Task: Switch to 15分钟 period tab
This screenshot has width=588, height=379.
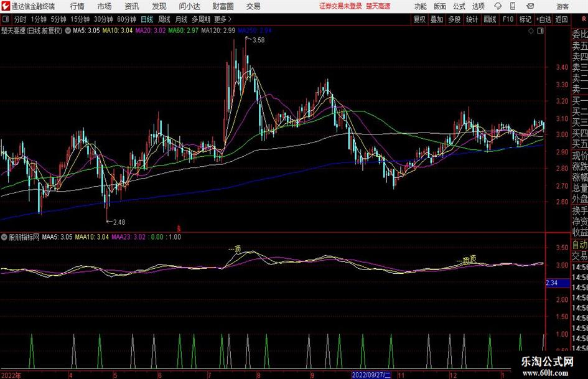Action: click(x=80, y=19)
